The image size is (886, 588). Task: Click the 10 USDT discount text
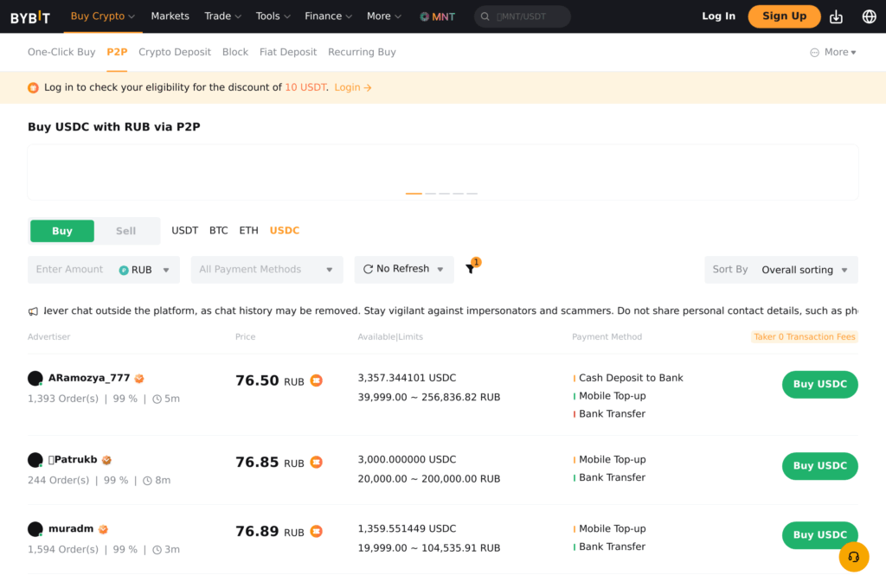click(305, 87)
